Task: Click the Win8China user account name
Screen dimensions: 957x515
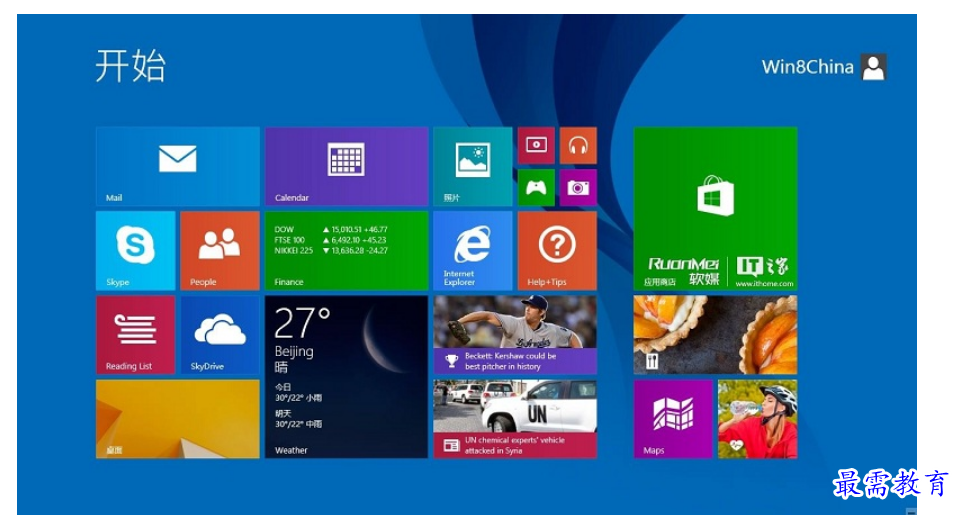Action: click(x=807, y=67)
